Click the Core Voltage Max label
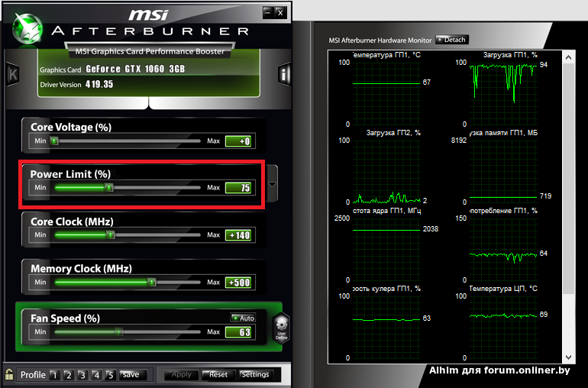 coord(213,141)
